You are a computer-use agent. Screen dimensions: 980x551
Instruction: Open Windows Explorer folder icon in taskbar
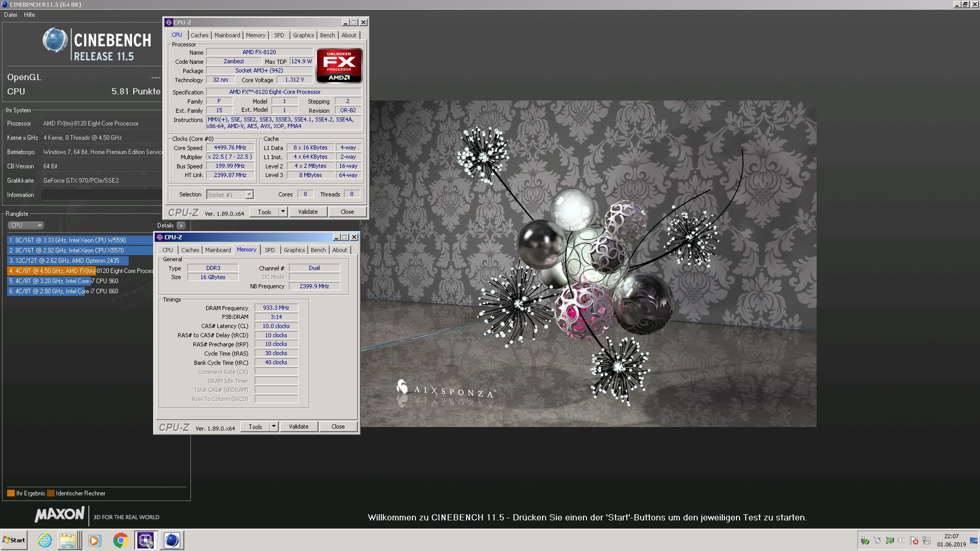click(x=68, y=540)
